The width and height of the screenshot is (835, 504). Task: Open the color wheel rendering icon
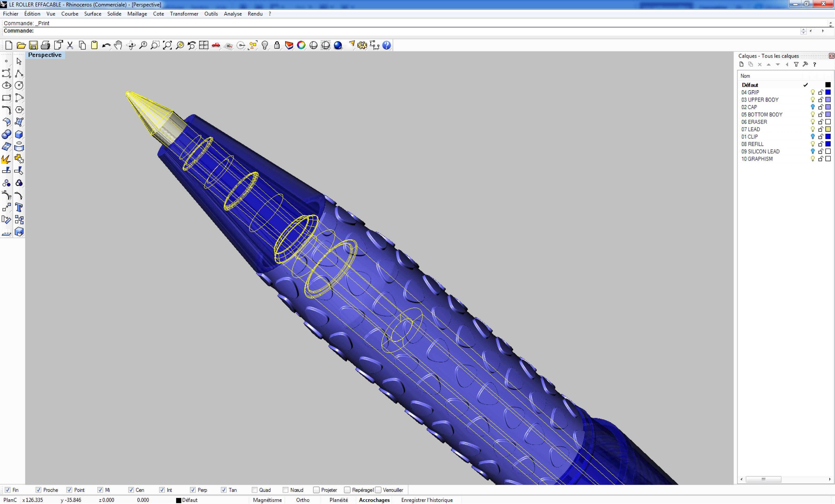pos(301,45)
